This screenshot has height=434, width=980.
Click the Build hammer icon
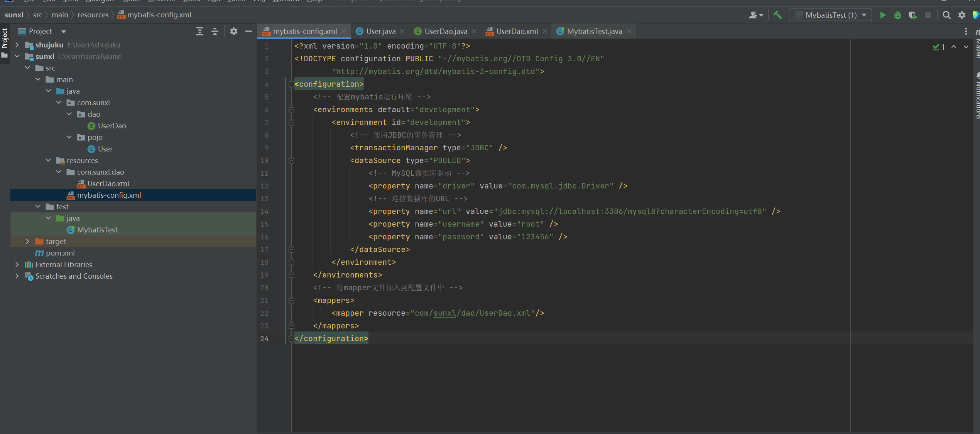point(777,15)
